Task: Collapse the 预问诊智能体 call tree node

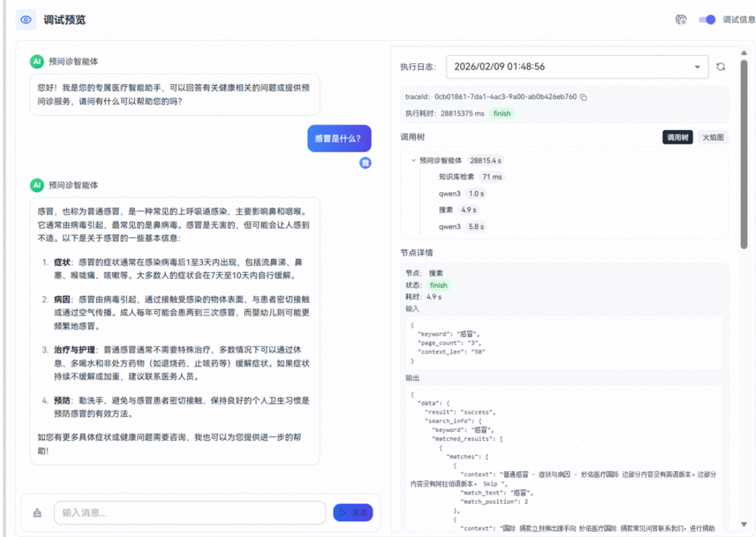Action: tap(413, 160)
